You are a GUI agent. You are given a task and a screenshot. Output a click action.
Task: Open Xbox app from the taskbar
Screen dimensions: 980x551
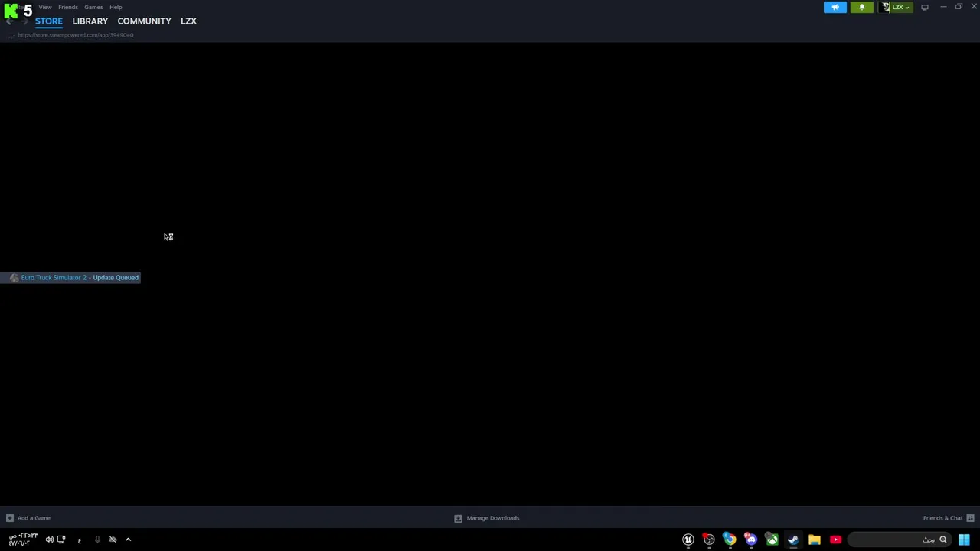click(772, 540)
